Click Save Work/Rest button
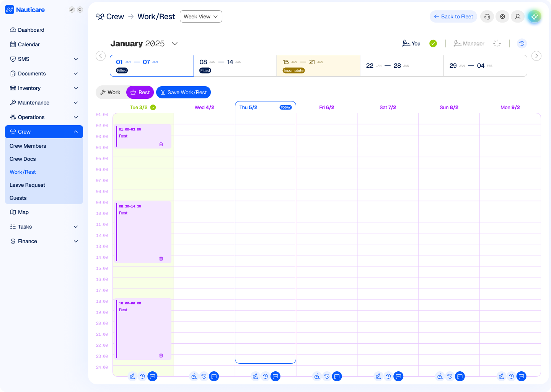The image size is (551, 392). pos(183,92)
